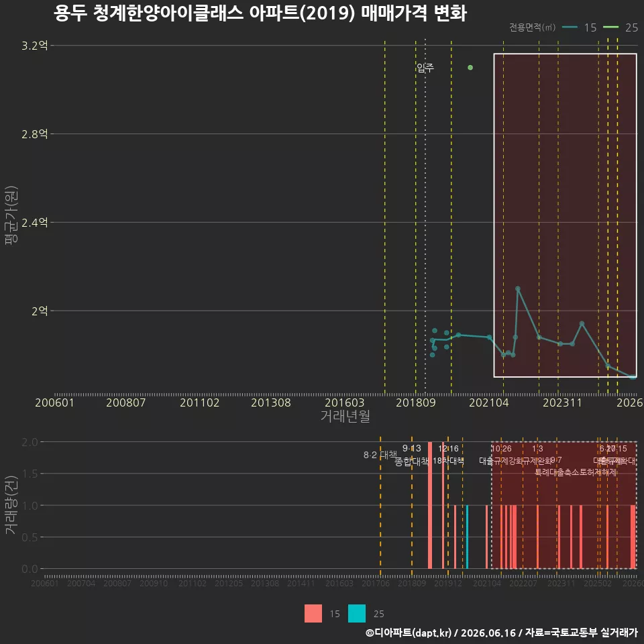This screenshot has width=644, height=644.
Task: Click 201308 on the price chart x-axis
Action: (x=271, y=402)
